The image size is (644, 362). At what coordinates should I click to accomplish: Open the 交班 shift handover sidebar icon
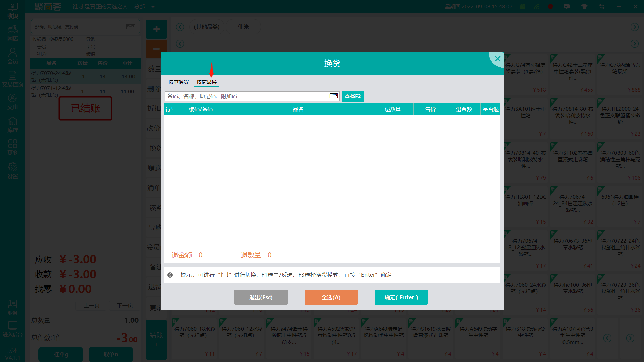point(13,101)
